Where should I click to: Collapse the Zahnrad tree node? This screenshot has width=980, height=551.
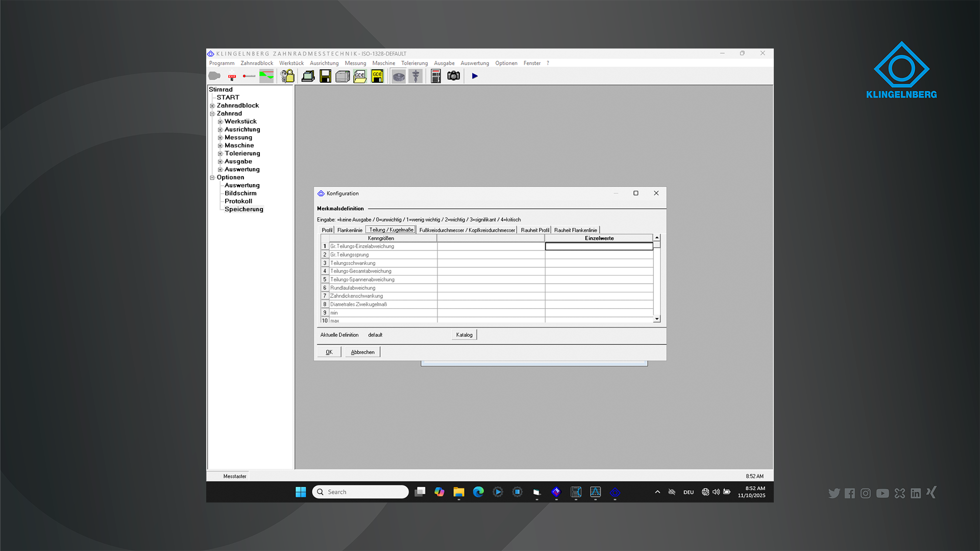click(212, 114)
